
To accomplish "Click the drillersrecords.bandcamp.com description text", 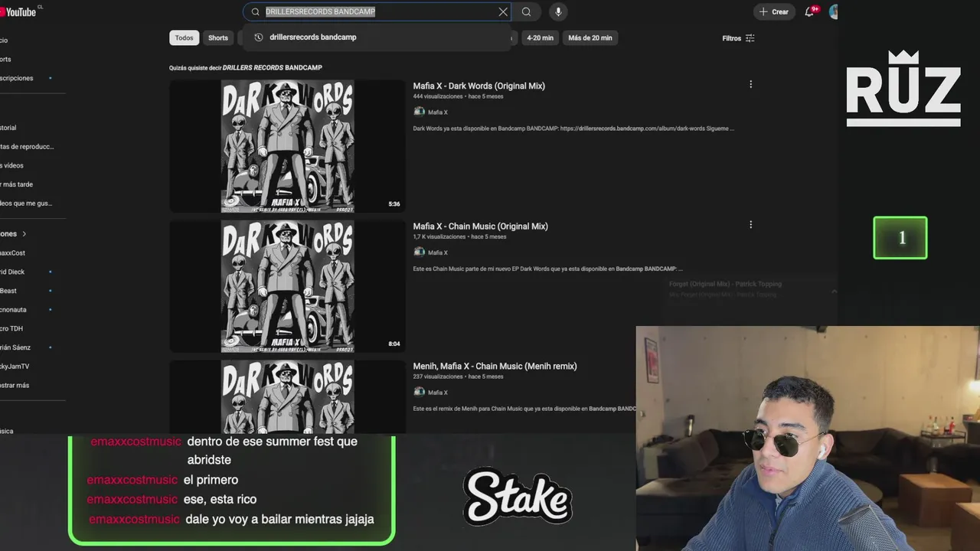I will (x=573, y=129).
